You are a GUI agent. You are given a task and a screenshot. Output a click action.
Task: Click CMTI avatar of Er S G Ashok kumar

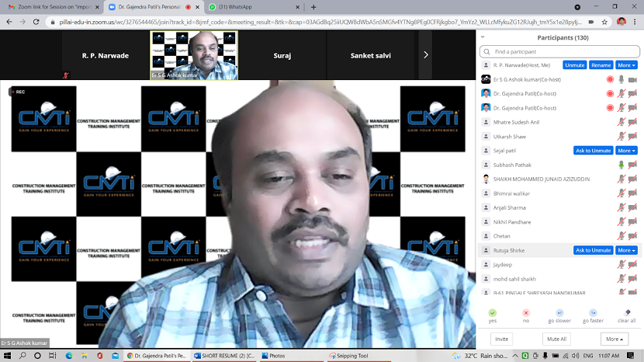click(486, 79)
